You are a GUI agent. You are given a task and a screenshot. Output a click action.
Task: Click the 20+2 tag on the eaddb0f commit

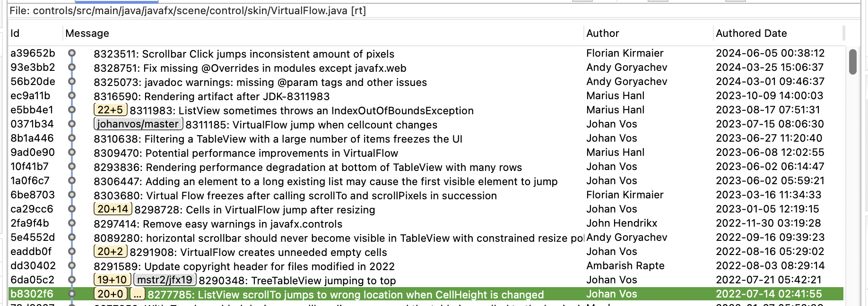point(110,252)
